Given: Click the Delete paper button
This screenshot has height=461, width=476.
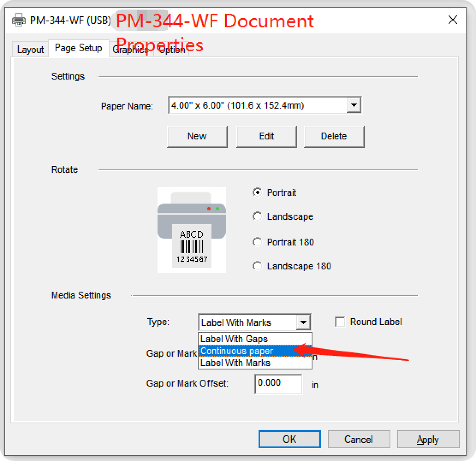Looking at the screenshot, I should 334,136.
